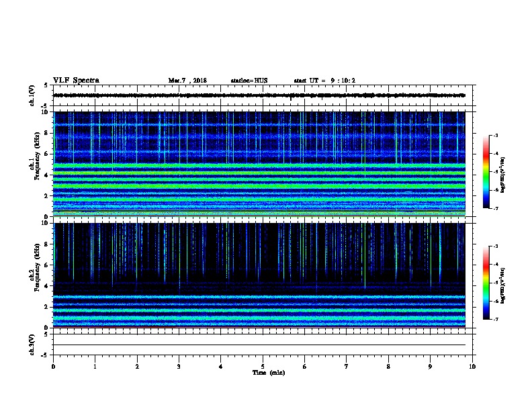
Task: Click time axis tick label "9"
Action: pyautogui.click(x=430, y=366)
